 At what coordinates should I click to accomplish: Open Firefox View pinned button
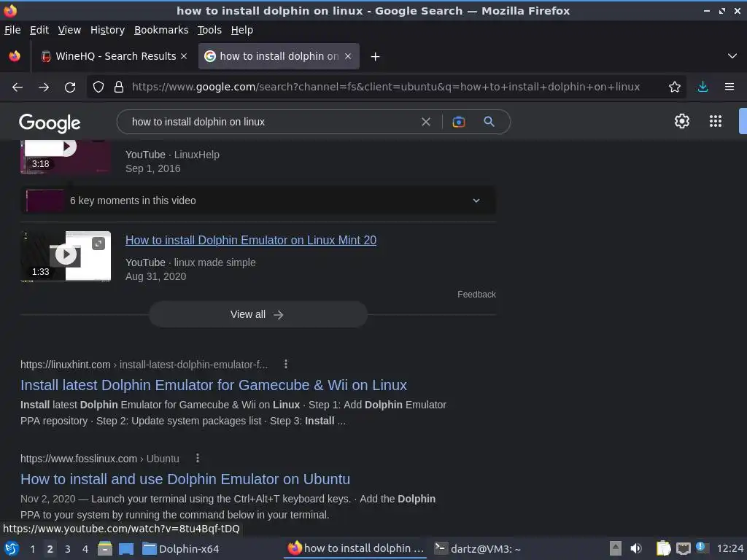click(15, 56)
